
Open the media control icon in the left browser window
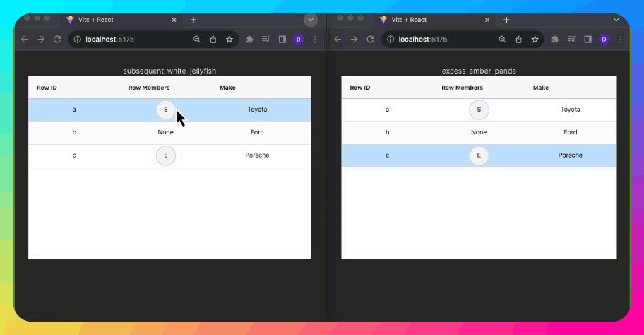[x=266, y=40]
